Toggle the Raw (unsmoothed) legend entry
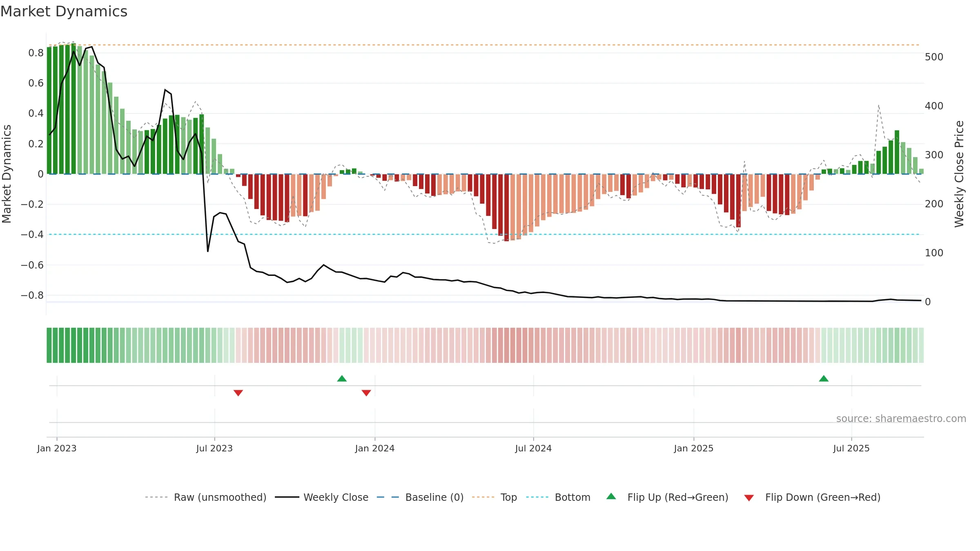Image resolution: width=980 pixels, height=551 pixels. click(x=206, y=497)
